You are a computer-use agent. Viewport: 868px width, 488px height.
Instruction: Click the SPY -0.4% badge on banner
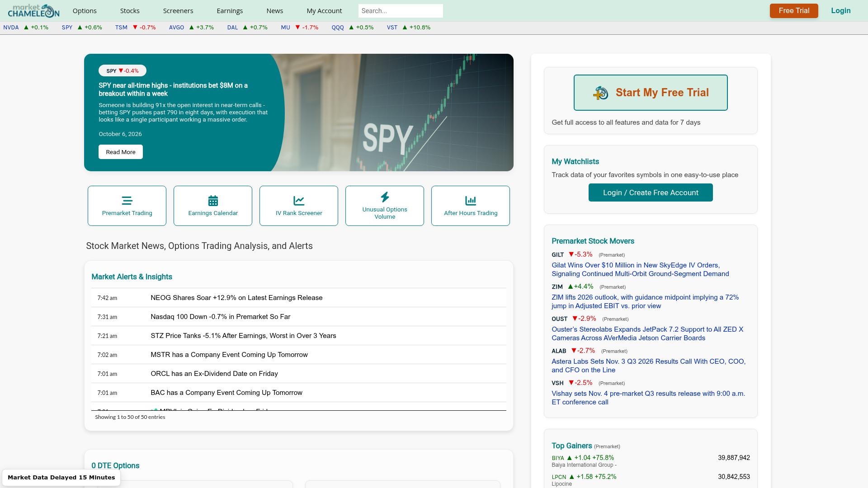tap(123, 71)
